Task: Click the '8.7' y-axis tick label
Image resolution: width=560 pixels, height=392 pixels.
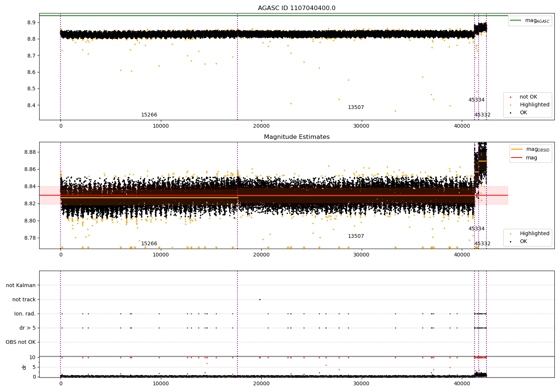Action: pos(31,56)
